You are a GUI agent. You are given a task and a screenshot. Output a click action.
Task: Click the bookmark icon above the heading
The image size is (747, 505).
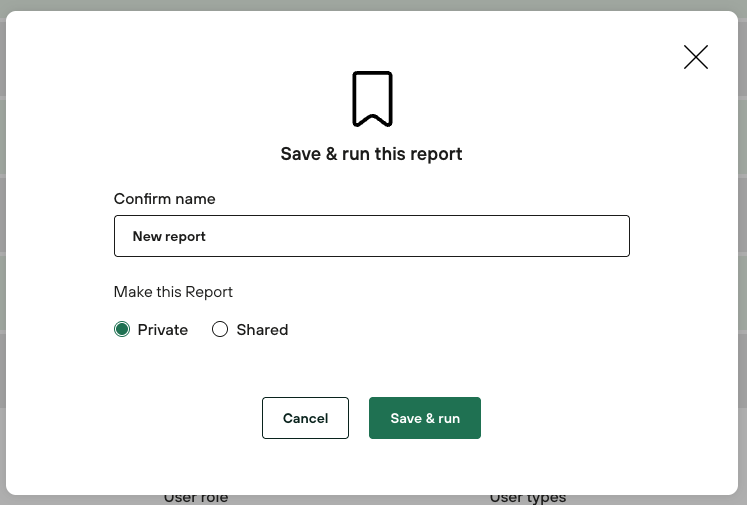pyautogui.click(x=372, y=99)
